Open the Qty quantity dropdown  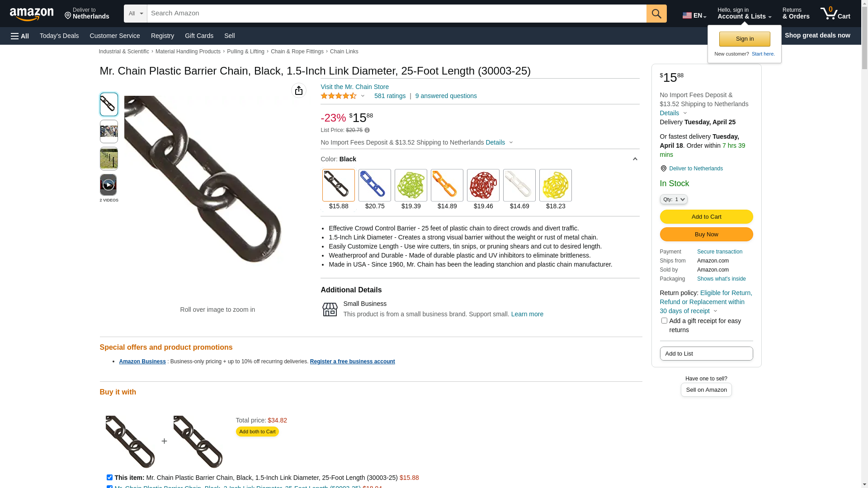[674, 199]
